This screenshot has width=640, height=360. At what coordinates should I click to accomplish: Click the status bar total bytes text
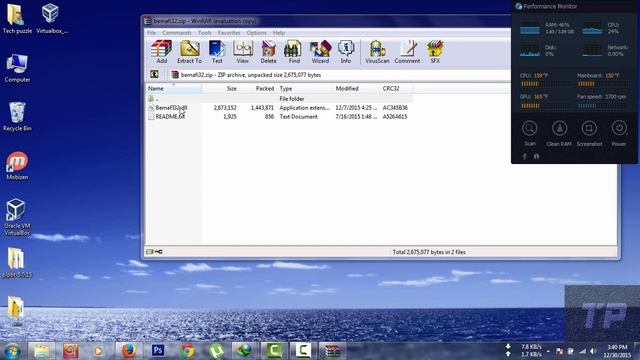[x=429, y=252]
